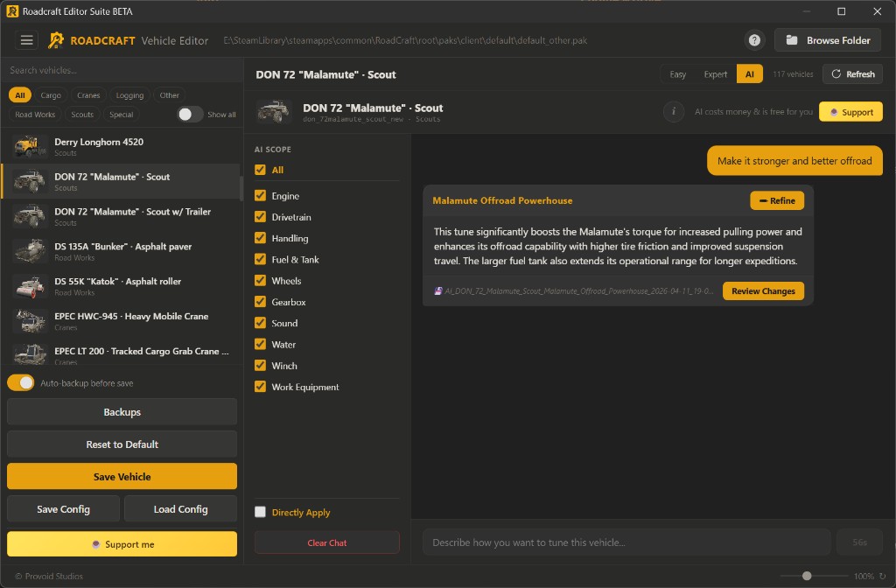896x588 pixels.
Task: Select DON 72 Malamute Scout w/ Trailer
Action: click(121, 217)
